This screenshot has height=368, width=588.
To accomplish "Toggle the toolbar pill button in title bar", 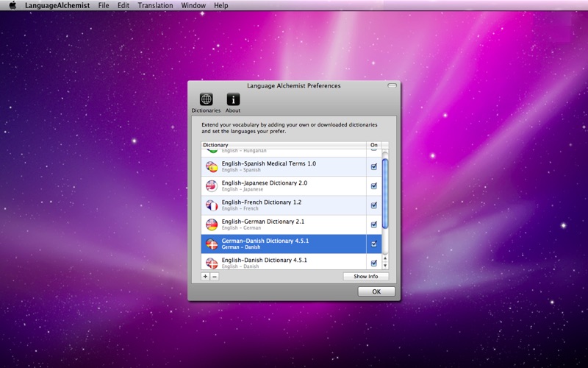I will point(392,85).
